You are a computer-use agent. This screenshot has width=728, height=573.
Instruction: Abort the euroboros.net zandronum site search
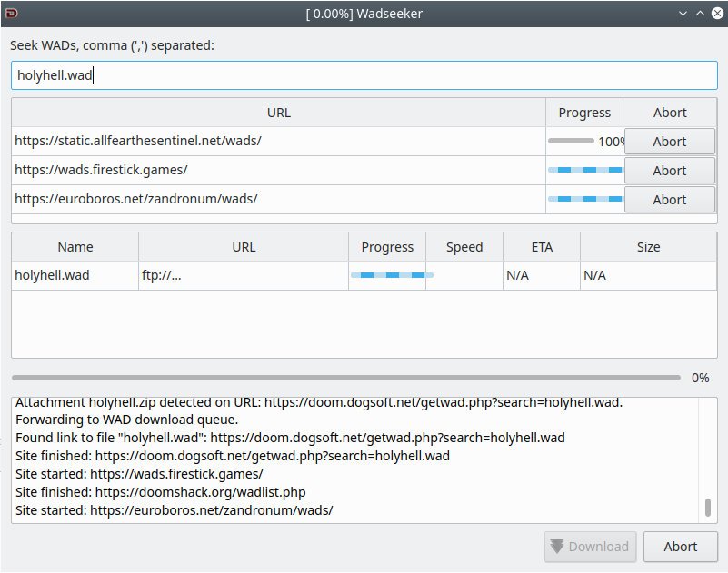(x=669, y=200)
